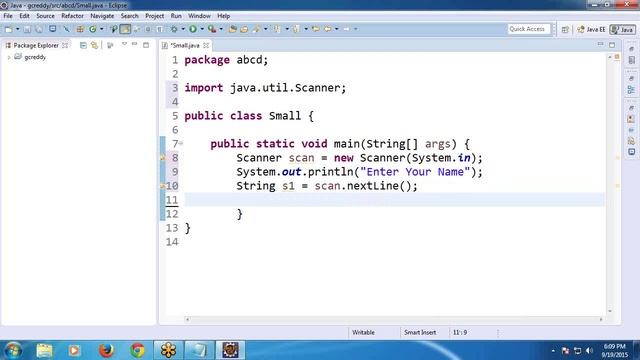Open the Refactor menu

pos(72,16)
